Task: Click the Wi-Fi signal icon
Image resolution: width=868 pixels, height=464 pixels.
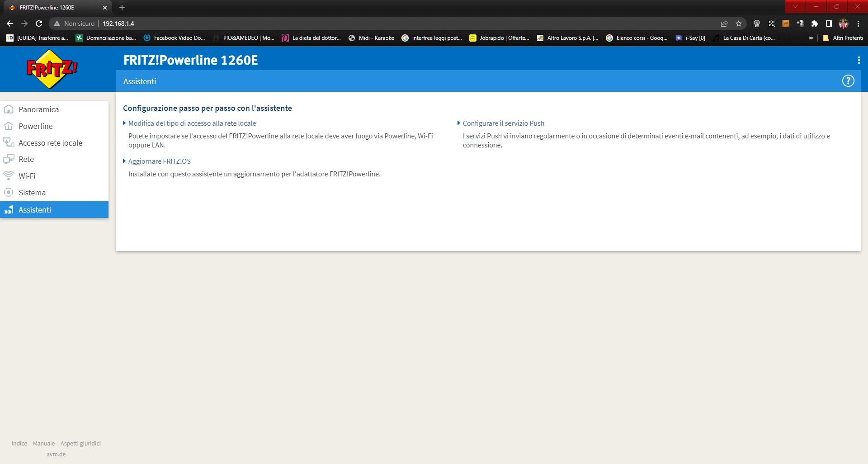Action: click(9, 175)
